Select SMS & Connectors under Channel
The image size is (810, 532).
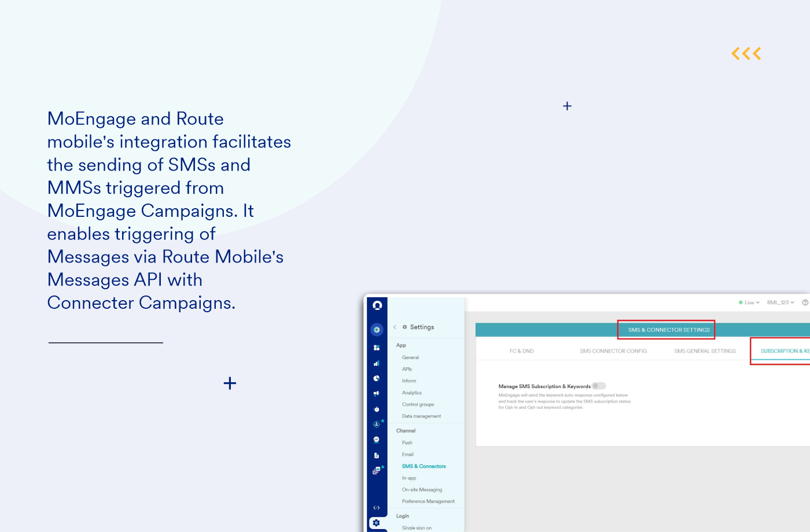[x=424, y=466]
